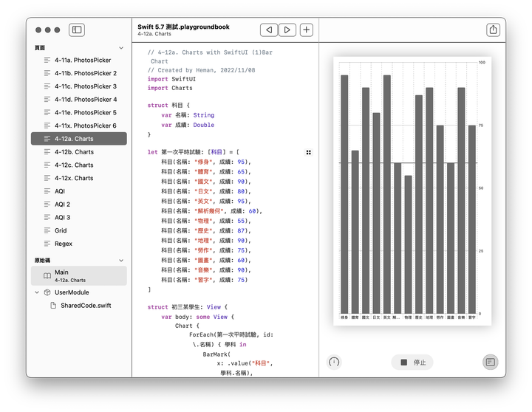Select the 4-12a. Charts page
Screen dimensions: 532x412
pos(79,139)
